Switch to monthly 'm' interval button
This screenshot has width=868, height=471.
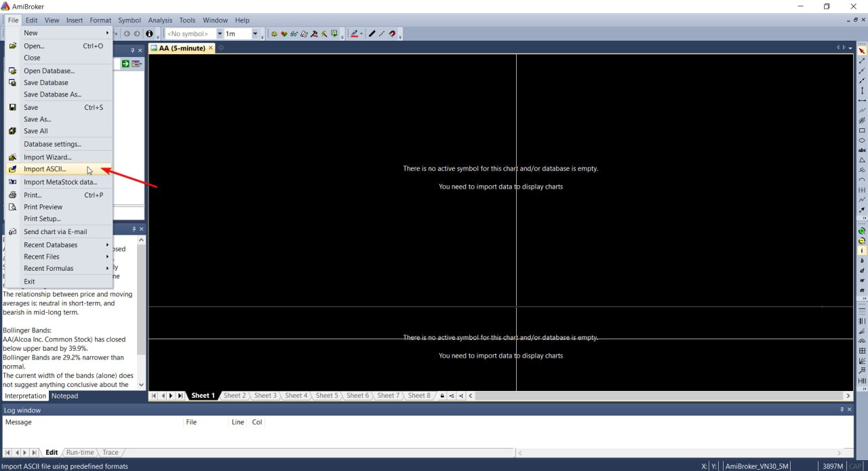(x=862, y=290)
